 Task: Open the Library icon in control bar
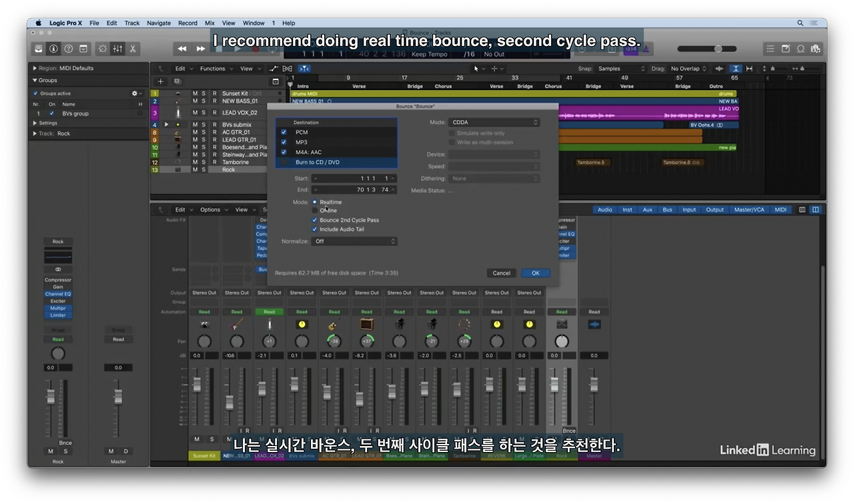(39, 49)
